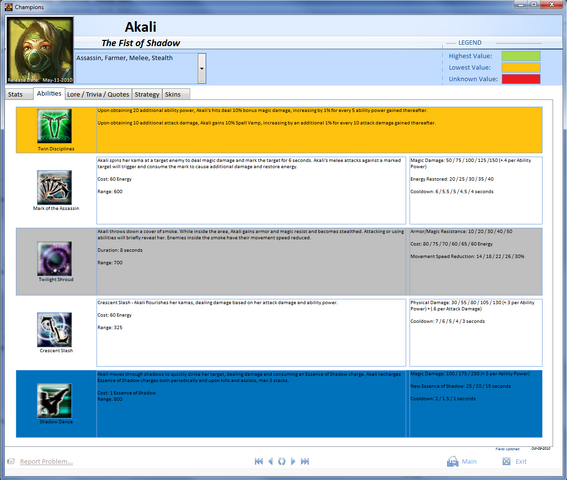Viewport: 567px width, 480px height.
Task: Refresh the current champion record
Action: 282,461
